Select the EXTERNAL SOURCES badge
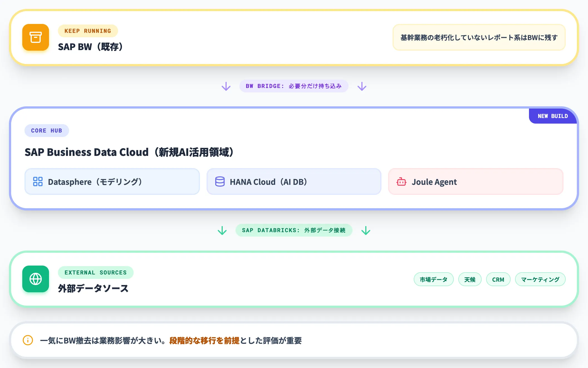Image resolution: width=588 pixels, height=368 pixels. pos(95,273)
